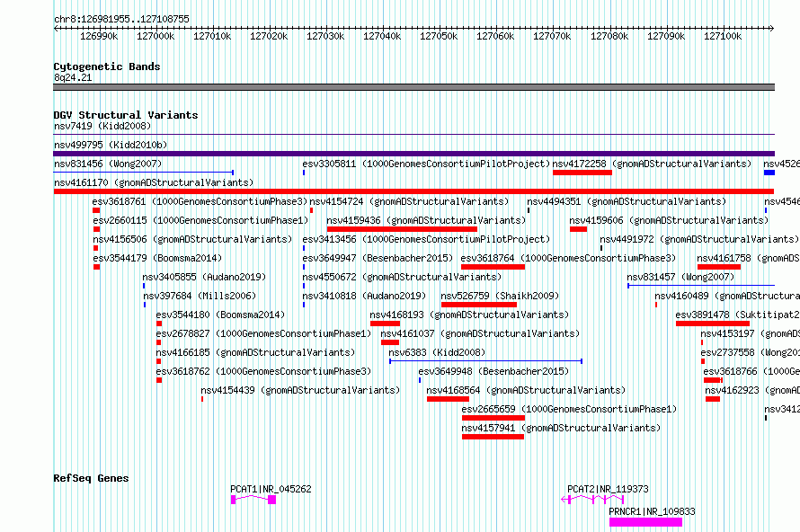Click PCAT2|NR_119373 gene label

[x=609, y=489]
